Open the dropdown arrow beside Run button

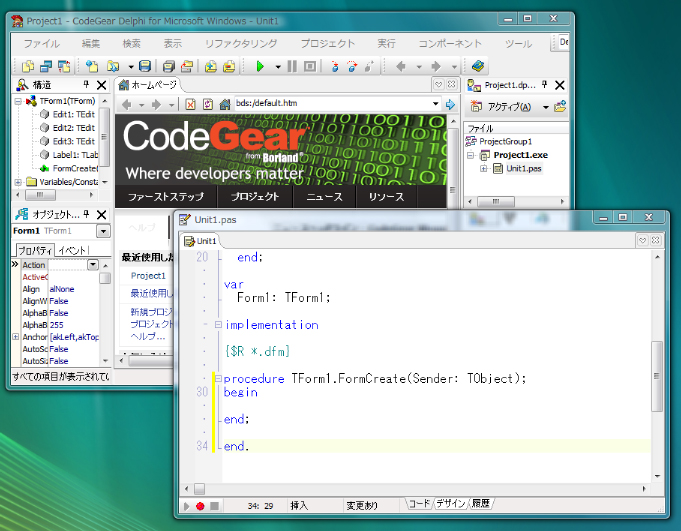click(x=278, y=67)
